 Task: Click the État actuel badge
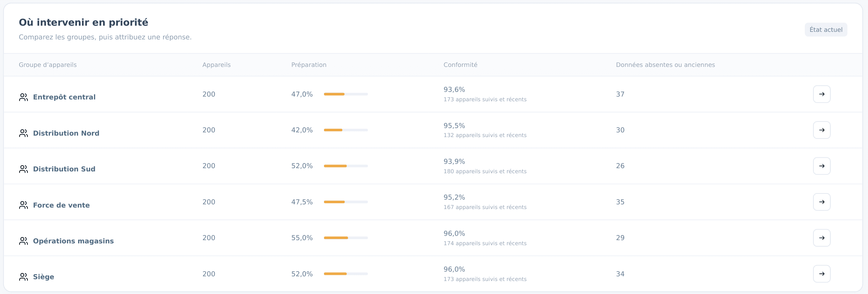(x=826, y=30)
